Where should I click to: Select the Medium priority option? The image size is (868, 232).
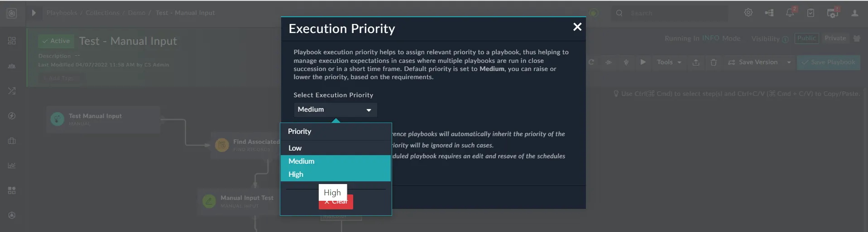336,161
